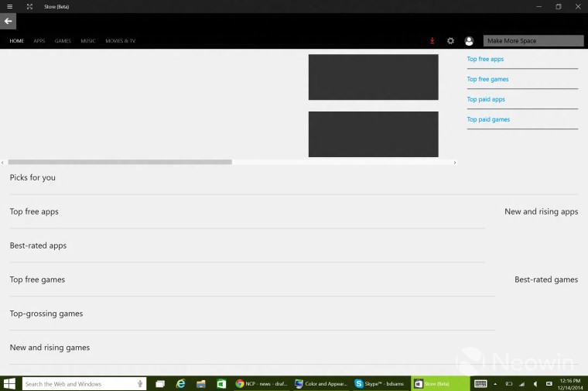Open the New and rising games heading
588x391 pixels.
(x=50, y=348)
